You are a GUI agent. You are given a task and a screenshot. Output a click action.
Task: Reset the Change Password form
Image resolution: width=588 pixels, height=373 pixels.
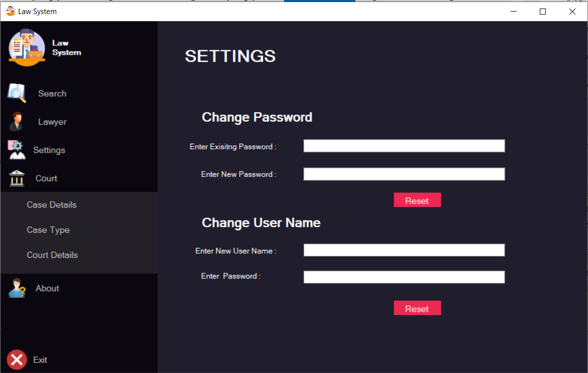[417, 200]
